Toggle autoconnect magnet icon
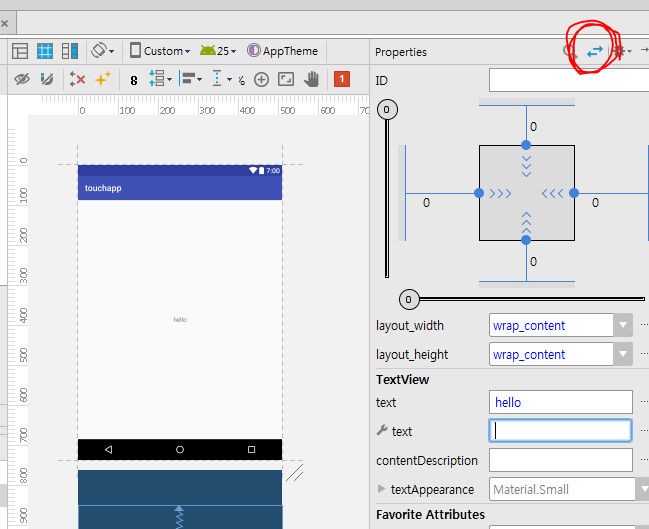 pyautogui.click(x=47, y=79)
